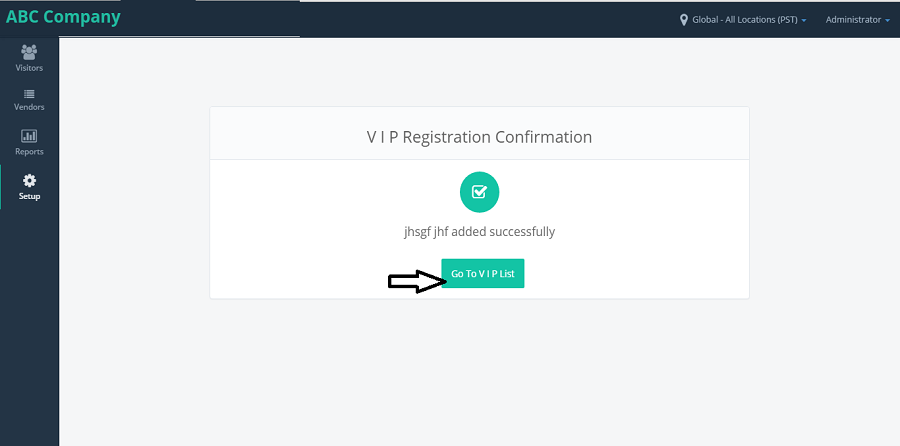Click the V I P Registration Confirmation heading
The width and height of the screenshot is (900, 446).
point(479,137)
